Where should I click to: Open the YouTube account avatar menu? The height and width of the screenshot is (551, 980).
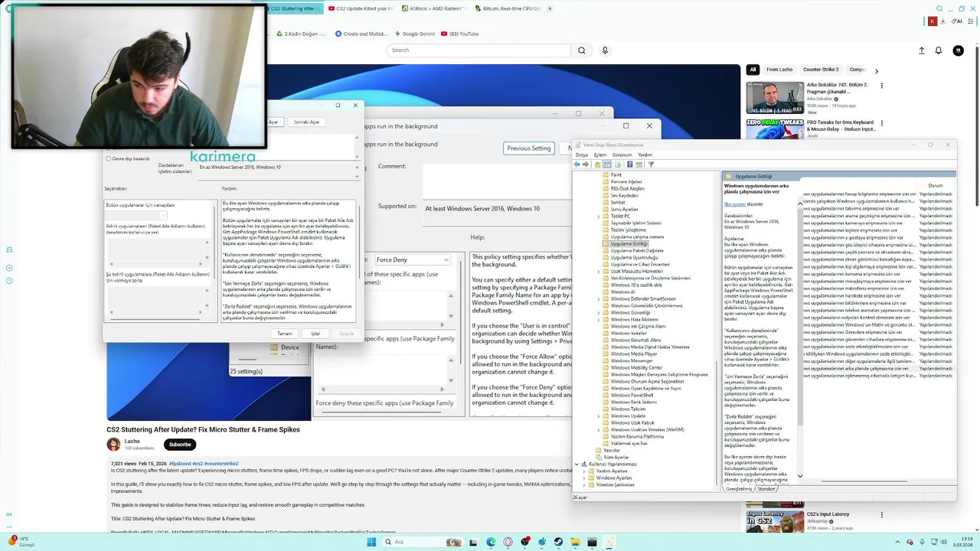[958, 51]
